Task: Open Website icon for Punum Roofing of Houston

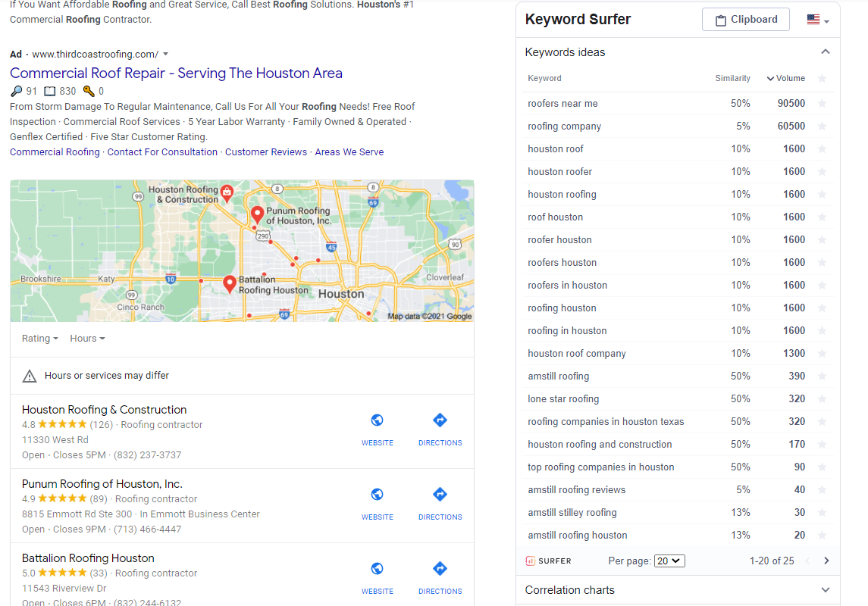Action: click(x=377, y=495)
